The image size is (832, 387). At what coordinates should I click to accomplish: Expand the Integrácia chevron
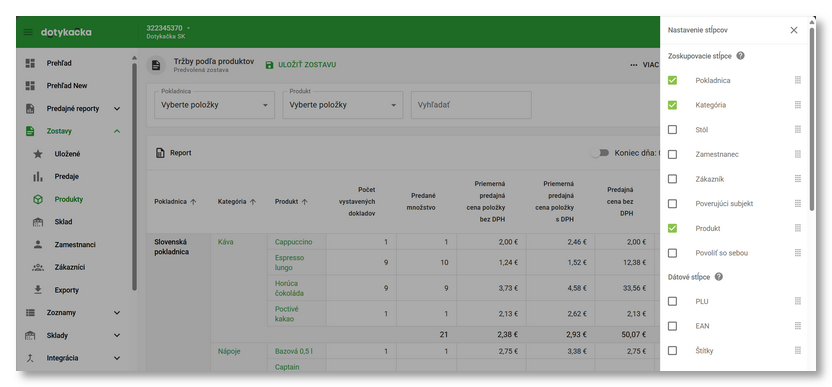117,358
